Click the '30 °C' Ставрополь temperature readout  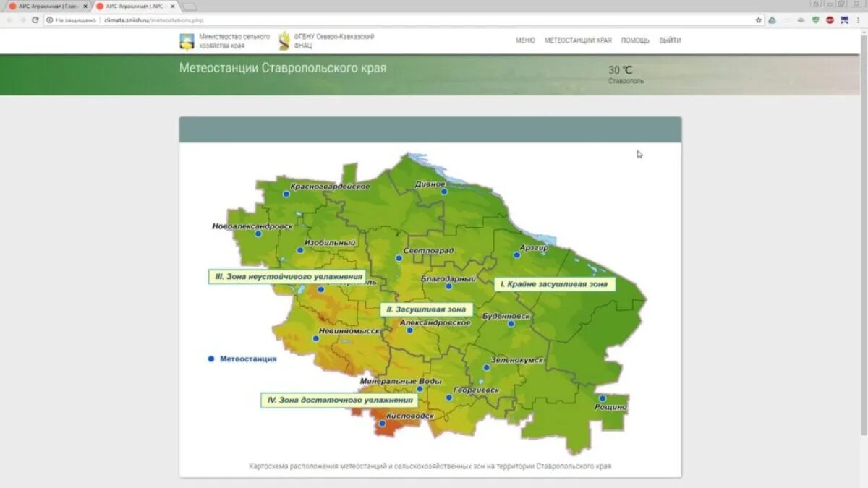click(625, 74)
